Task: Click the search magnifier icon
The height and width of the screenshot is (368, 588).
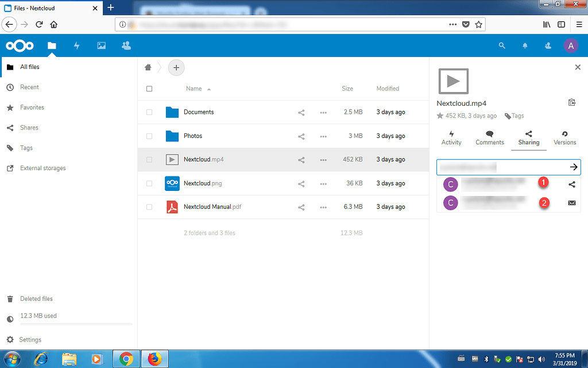Action: click(502, 45)
